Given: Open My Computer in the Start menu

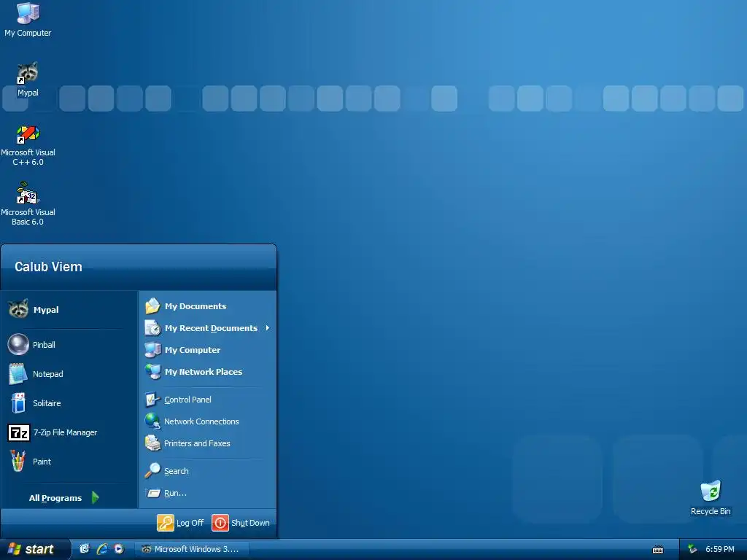Looking at the screenshot, I should click(208, 350).
